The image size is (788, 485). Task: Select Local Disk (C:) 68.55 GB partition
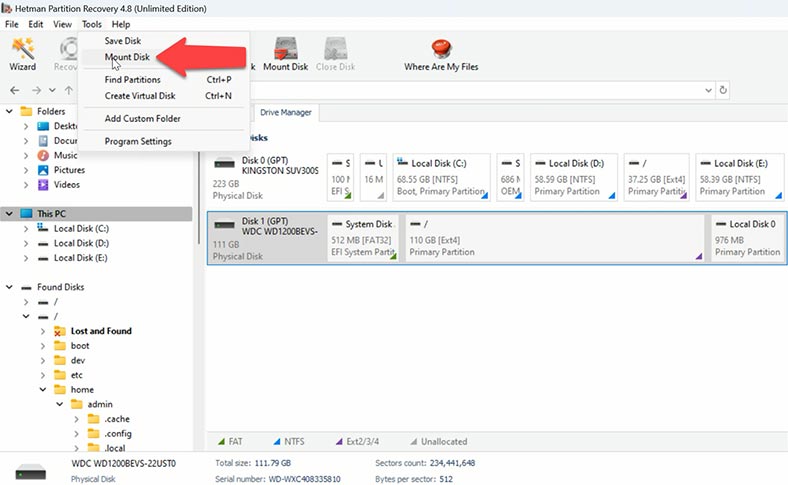(x=441, y=177)
